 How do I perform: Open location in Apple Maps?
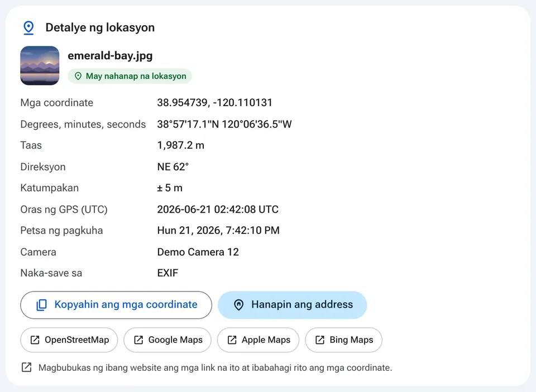click(258, 340)
